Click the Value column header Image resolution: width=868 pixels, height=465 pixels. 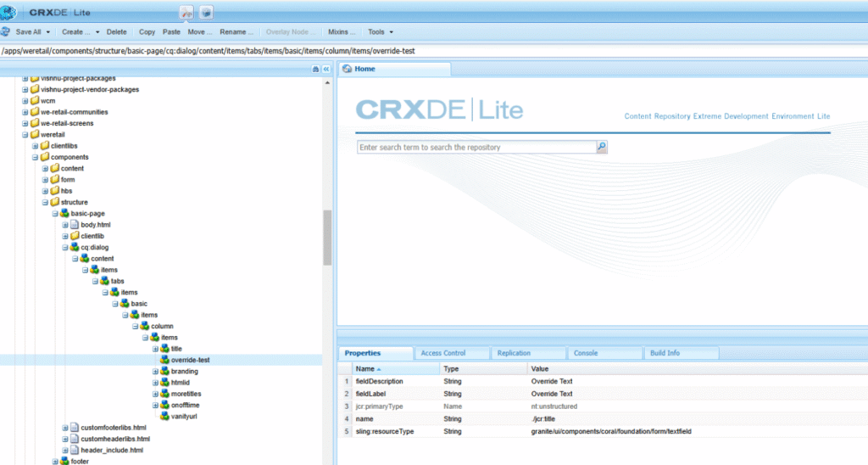698,368
